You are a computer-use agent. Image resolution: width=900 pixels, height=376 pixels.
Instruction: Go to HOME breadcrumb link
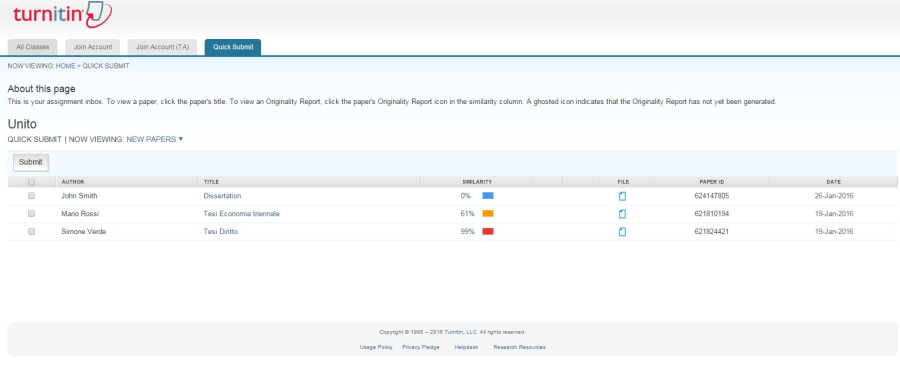[65, 66]
